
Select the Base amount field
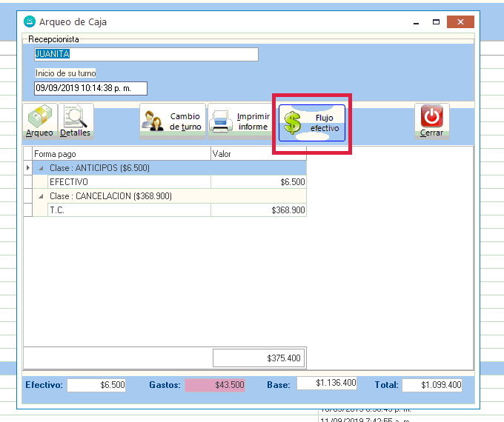point(327,384)
